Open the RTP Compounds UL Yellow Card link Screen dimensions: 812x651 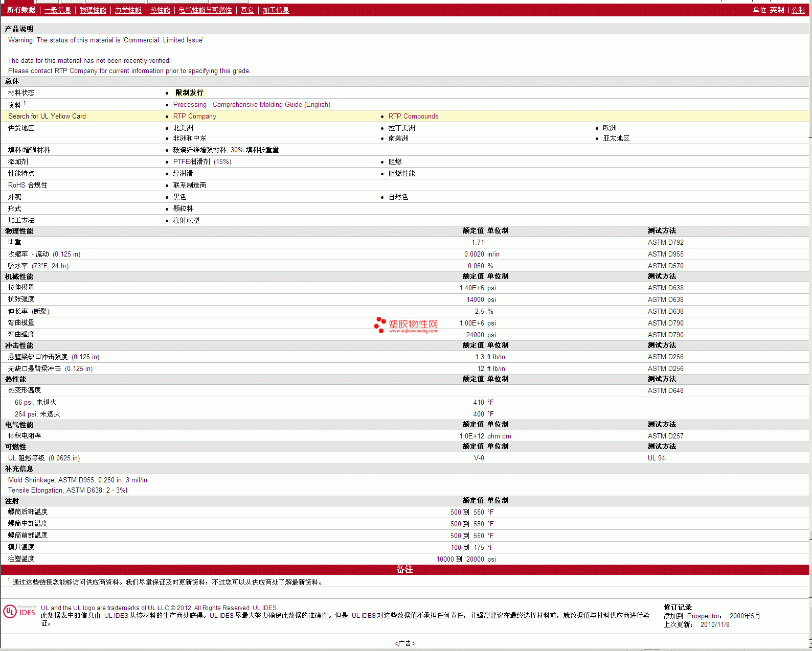tap(413, 117)
